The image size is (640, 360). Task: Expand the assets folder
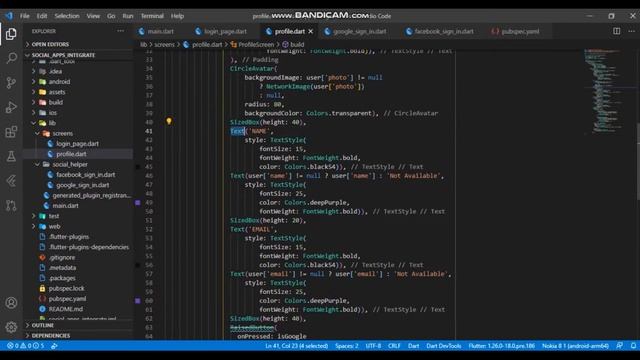(x=57, y=92)
